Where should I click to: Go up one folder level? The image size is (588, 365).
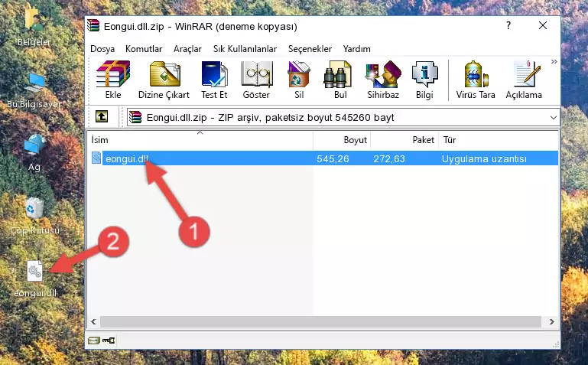pyautogui.click(x=102, y=116)
